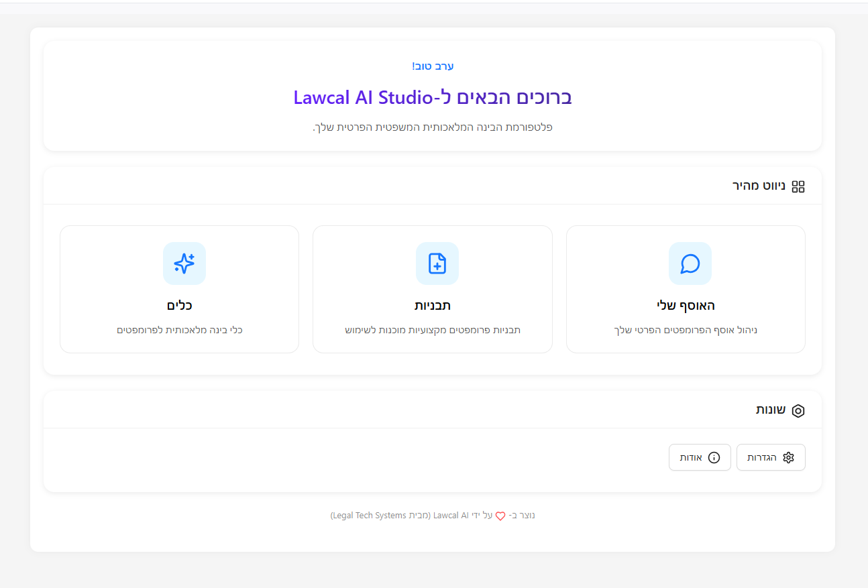Image resolution: width=868 pixels, height=588 pixels.
Task: Click the heart icon in the footer credit
Action: coord(500,516)
